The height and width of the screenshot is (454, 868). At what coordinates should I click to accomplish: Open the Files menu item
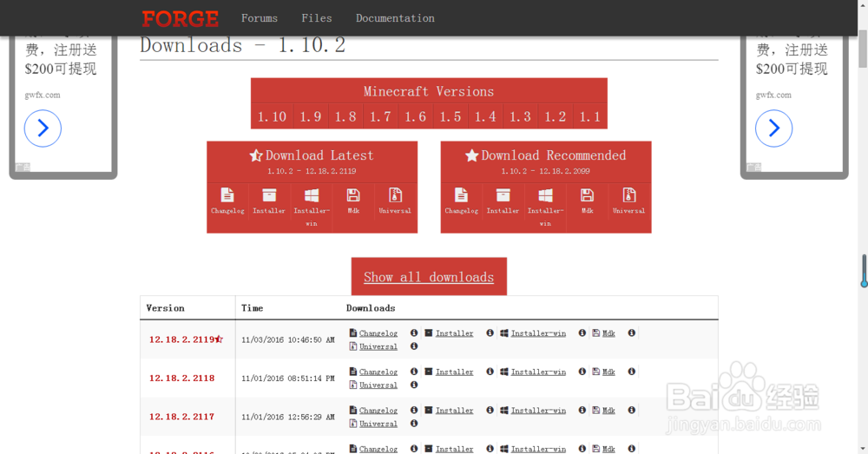pyautogui.click(x=317, y=18)
